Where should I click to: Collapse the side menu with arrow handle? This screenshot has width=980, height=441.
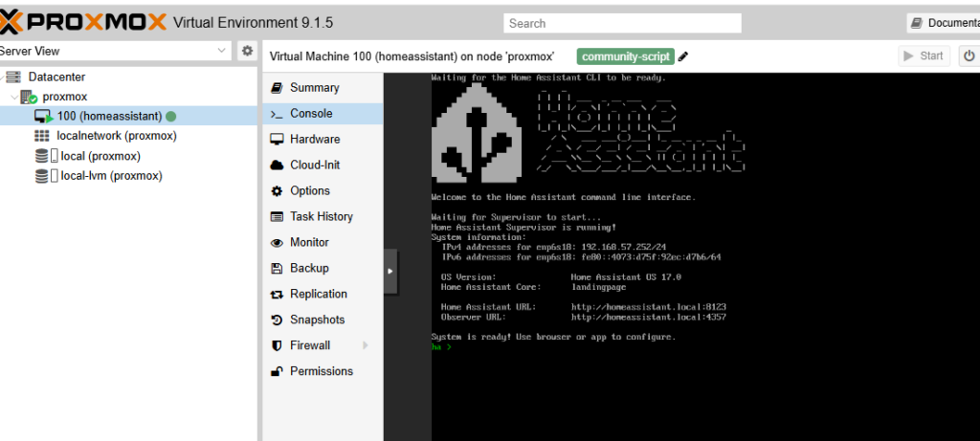[x=390, y=271]
